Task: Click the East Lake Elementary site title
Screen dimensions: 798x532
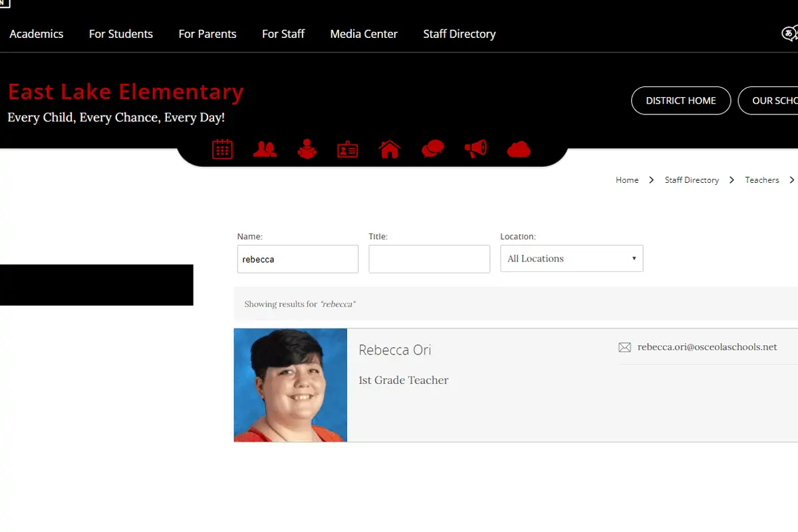Action: 126,92
